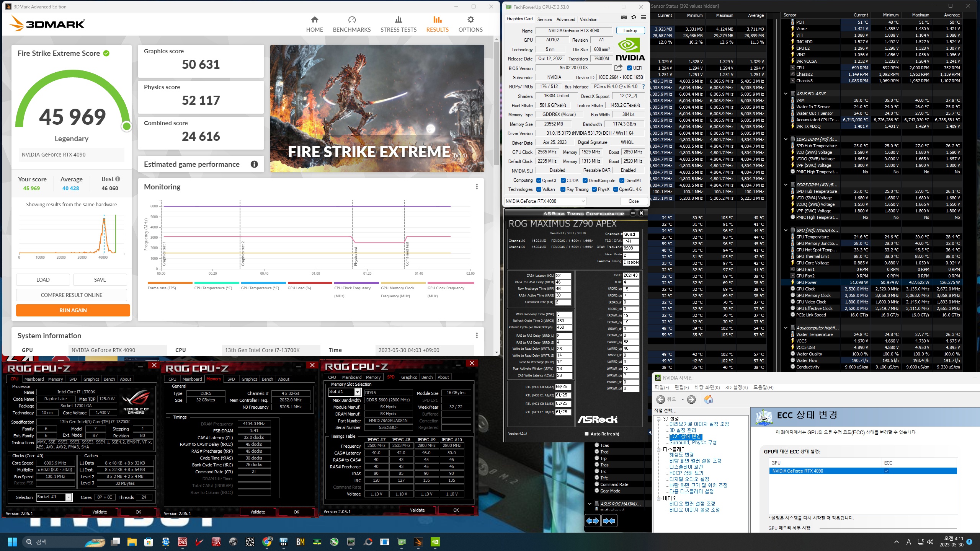Image resolution: width=980 pixels, height=551 pixels.
Task: Toggle the CUDA checkbox in GPU-Z
Action: click(x=563, y=181)
